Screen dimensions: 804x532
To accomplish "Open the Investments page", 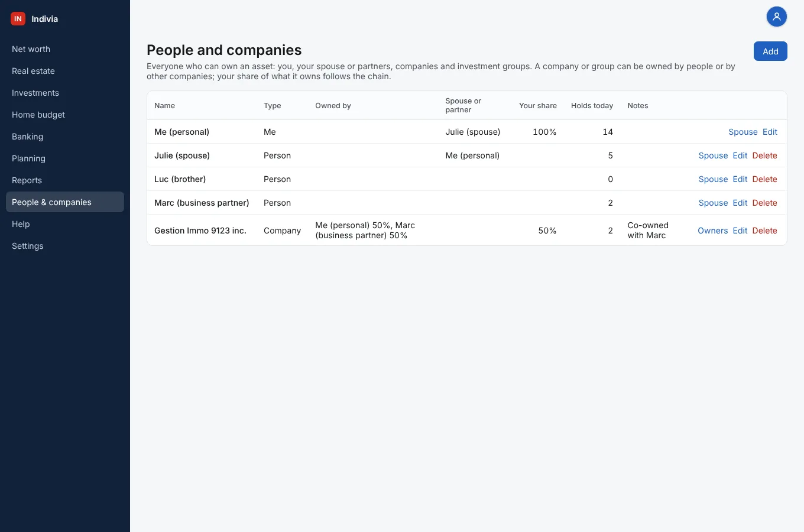I will (65, 93).
